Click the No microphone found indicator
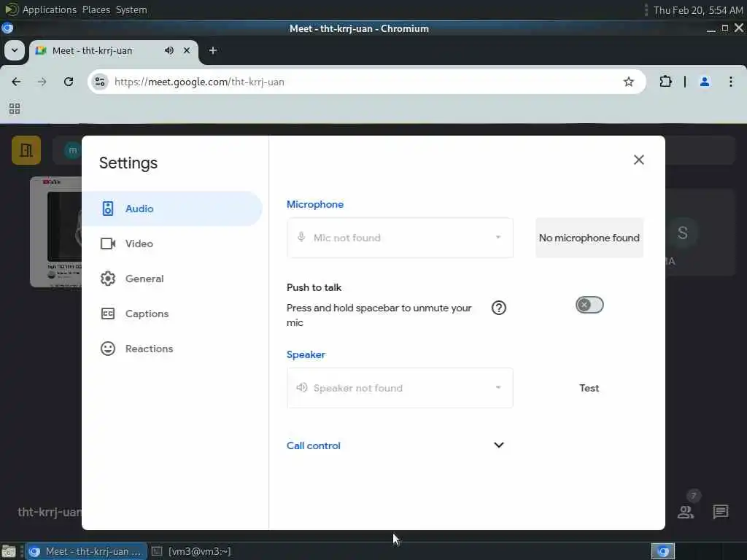The width and height of the screenshot is (747, 560). point(589,238)
